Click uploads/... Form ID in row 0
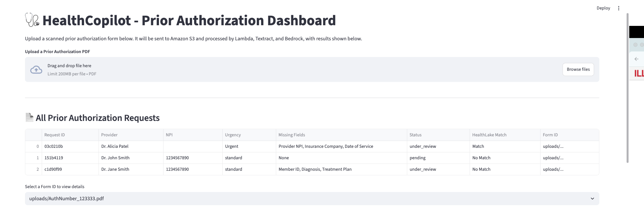 [570, 146]
